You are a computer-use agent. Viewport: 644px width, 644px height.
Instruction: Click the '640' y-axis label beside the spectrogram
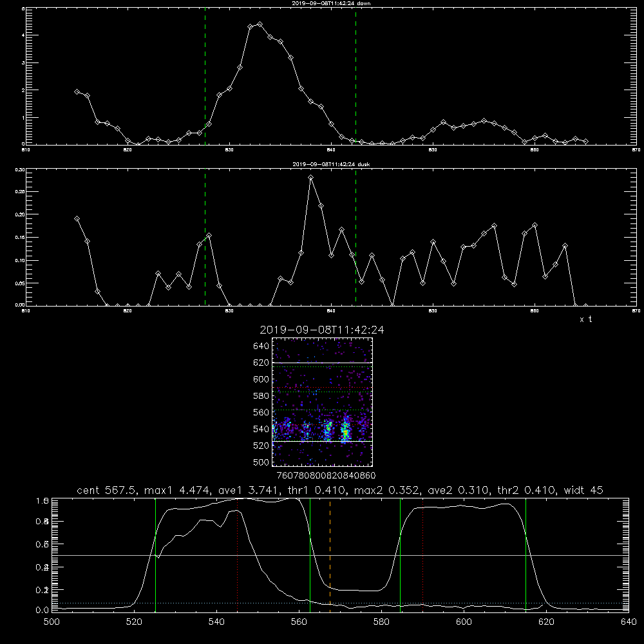click(x=261, y=346)
